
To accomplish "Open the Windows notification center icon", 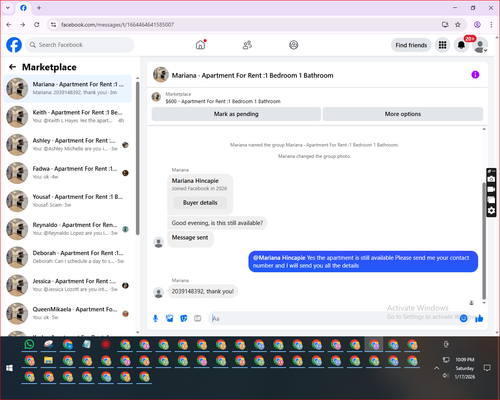I will (x=487, y=368).
